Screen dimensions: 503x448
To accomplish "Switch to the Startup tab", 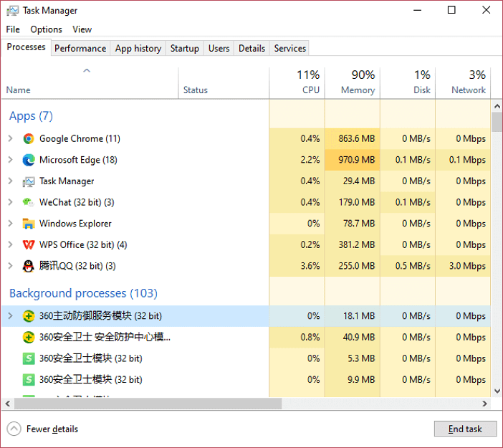I will [184, 49].
